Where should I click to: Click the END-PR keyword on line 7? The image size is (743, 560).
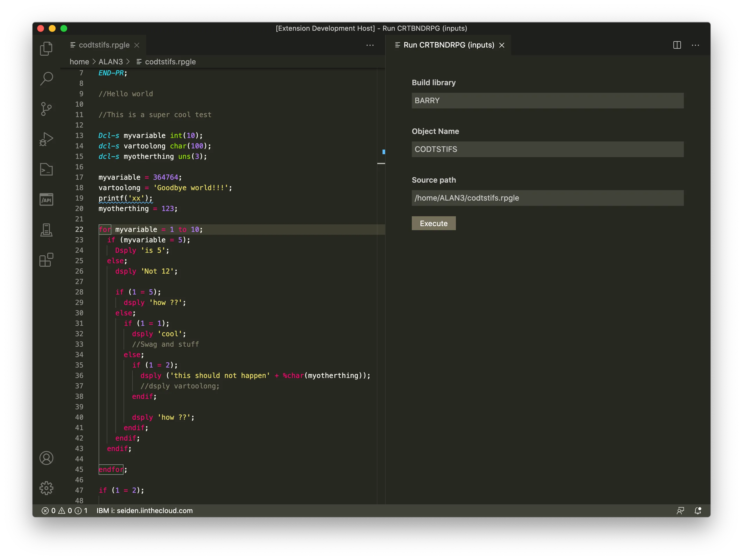(111, 73)
